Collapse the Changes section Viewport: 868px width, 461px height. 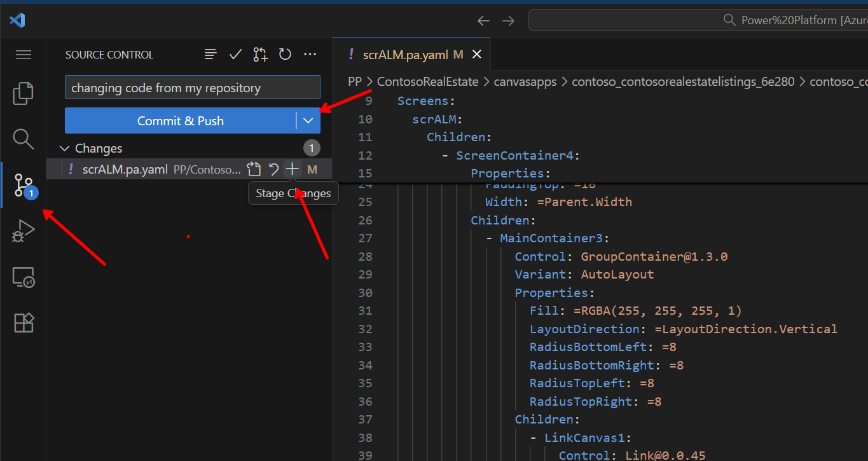pyautogui.click(x=64, y=148)
